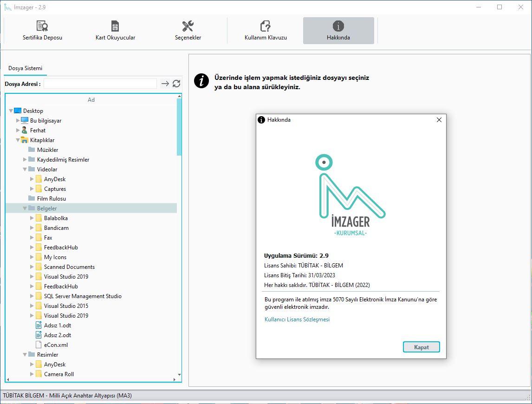Click the eCon.xml file icon
532x404 pixels.
coord(39,345)
